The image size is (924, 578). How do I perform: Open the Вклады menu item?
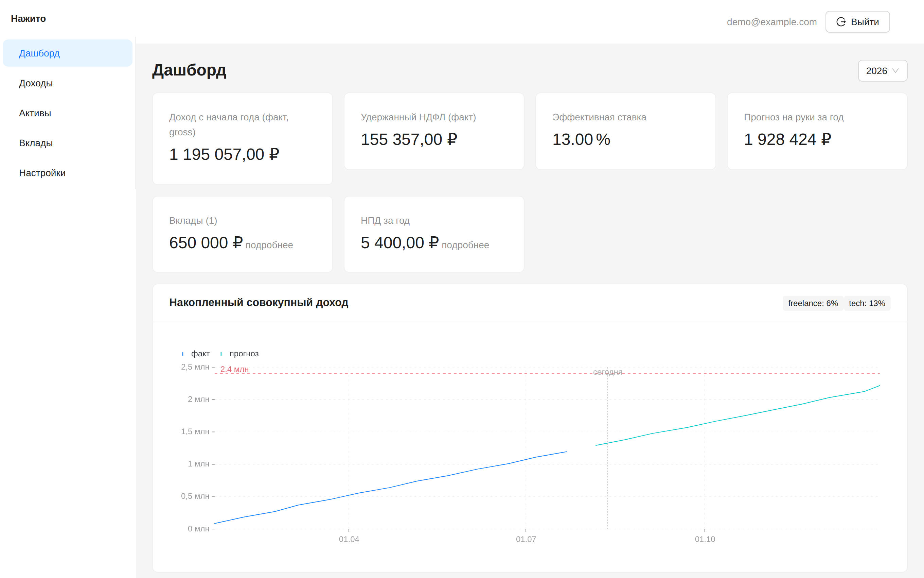point(68,143)
